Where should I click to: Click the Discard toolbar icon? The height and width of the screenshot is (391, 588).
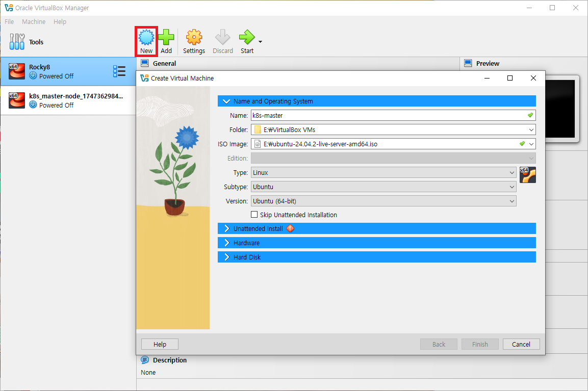pos(223,38)
